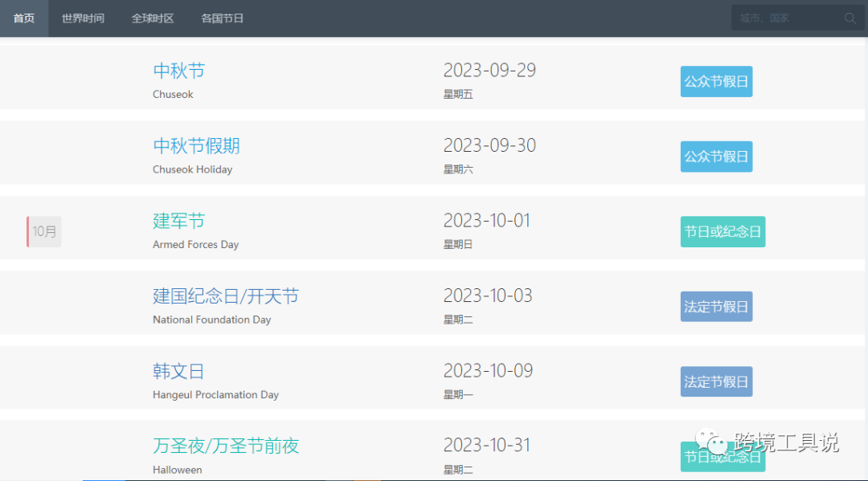Open the 全球时区 tab
Image resolution: width=868 pixels, height=481 pixels.
(x=153, y=18)
